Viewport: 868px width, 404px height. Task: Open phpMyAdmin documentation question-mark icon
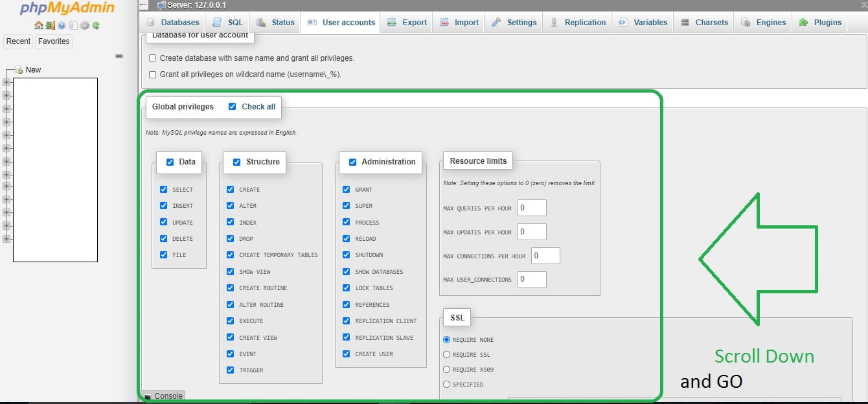coord(62,25)
